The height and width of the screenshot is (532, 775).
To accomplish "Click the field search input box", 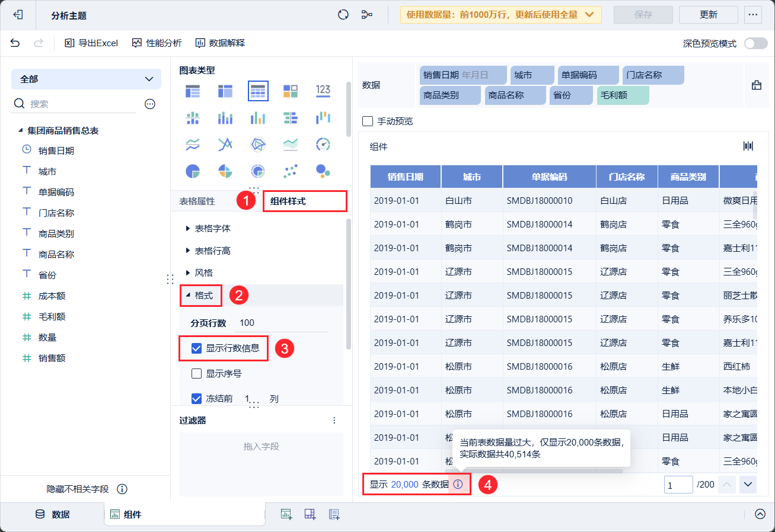I will 83,104.
